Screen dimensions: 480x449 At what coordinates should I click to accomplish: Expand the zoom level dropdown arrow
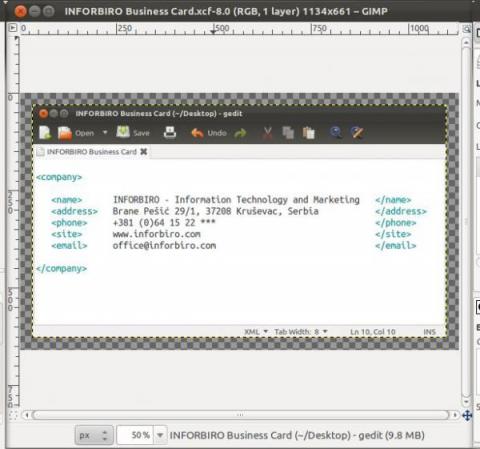(160, 435)
